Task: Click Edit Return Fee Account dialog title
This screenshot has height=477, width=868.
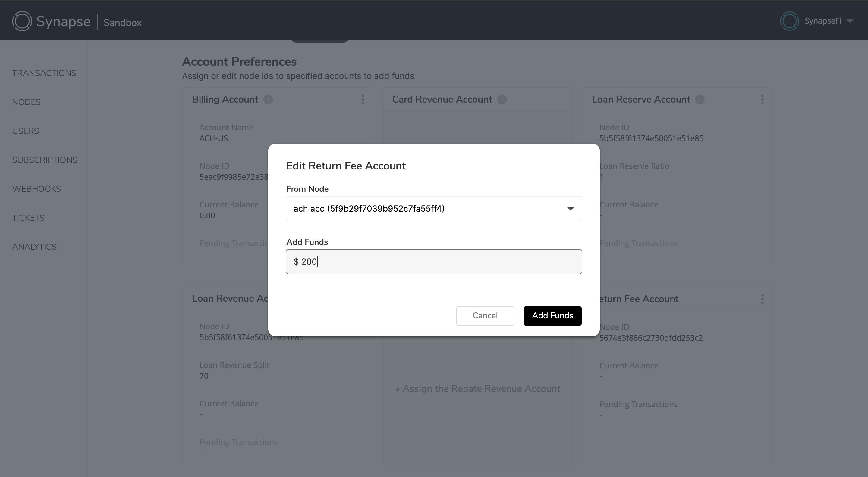Action: [x=346, y=166]
